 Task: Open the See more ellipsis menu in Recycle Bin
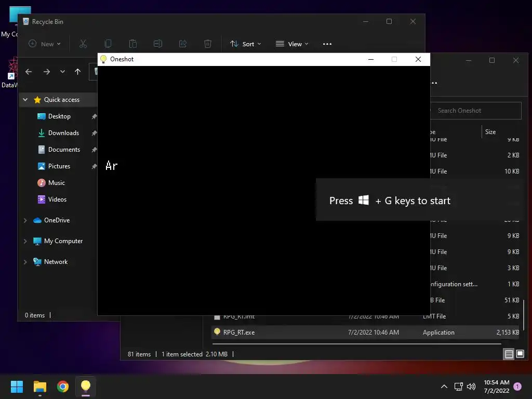[327, 44]
